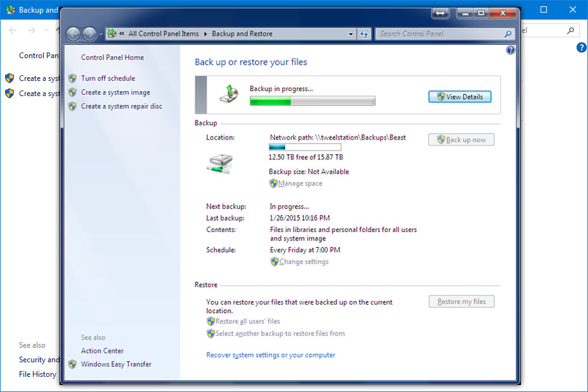The height and width of the screenshot is (392, 588).
Task: Click shield icon beside Turn off schedule
Action: click(x=72, y=78)
